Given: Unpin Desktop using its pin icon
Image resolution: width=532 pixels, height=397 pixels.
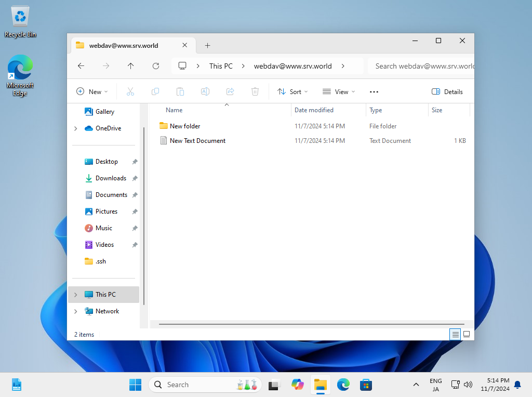Looking at the screenshot, I should point(135,162).
